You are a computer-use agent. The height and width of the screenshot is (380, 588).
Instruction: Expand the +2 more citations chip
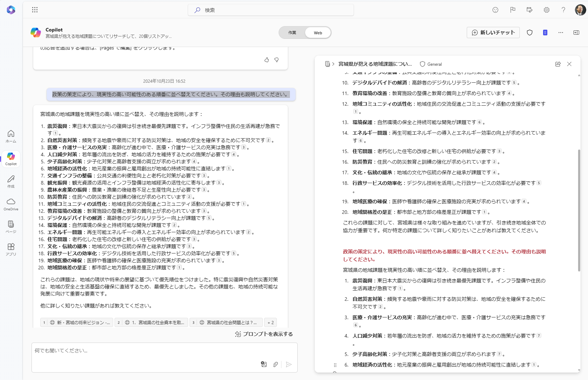coord(270,322)
